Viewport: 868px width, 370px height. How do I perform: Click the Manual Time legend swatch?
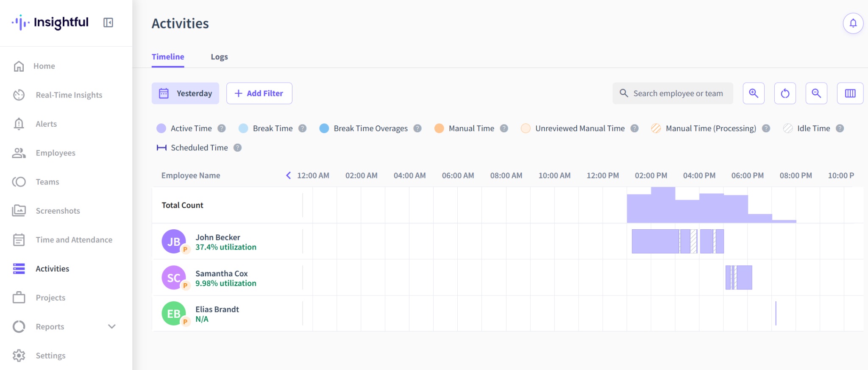(x=439, y=128)
